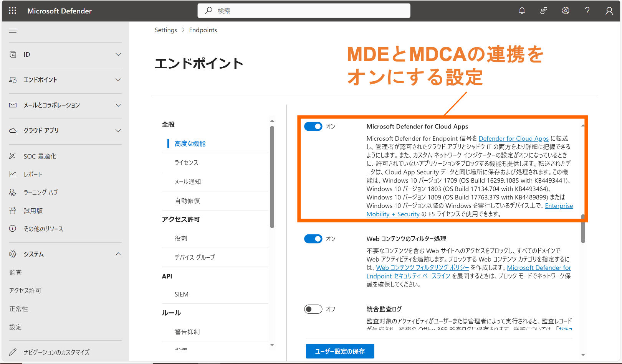Image resolution: width=622 pixels, height=364 pixels.
Task: Select デバイス グループ in the settings menu
Action: (195, 257)
